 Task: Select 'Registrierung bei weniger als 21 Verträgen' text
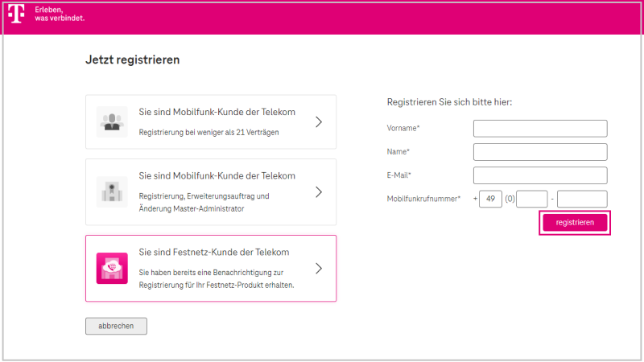[208, 132]
